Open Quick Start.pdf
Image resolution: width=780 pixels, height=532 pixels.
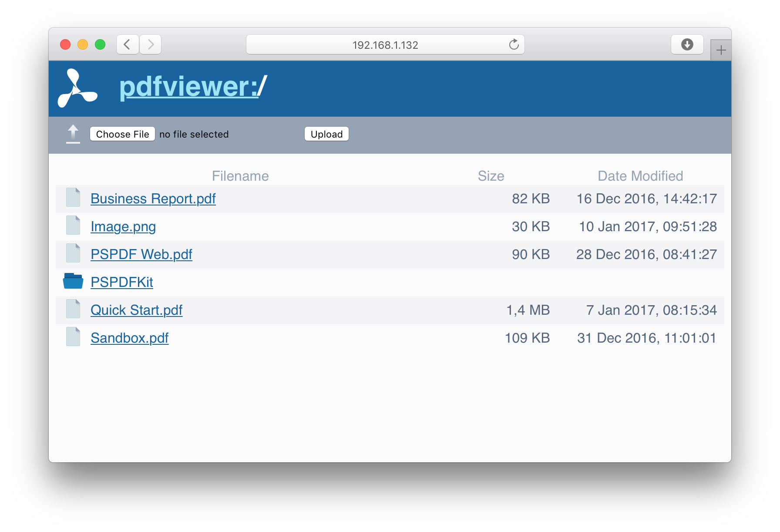pos(136,310)
